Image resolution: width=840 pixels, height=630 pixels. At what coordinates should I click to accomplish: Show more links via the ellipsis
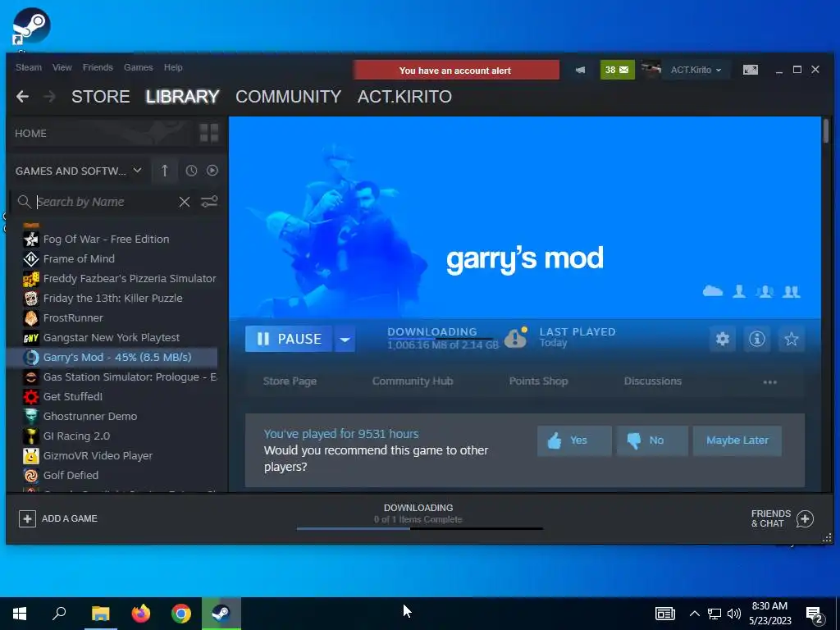769,382
